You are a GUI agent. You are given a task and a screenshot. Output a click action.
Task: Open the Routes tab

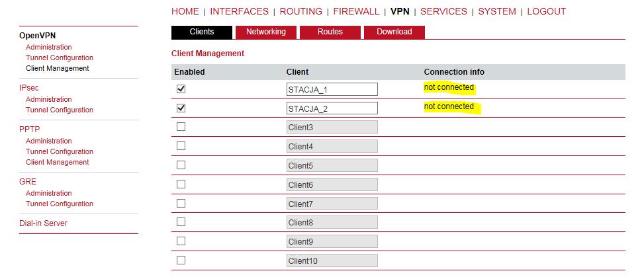click(x=330, y=32)
